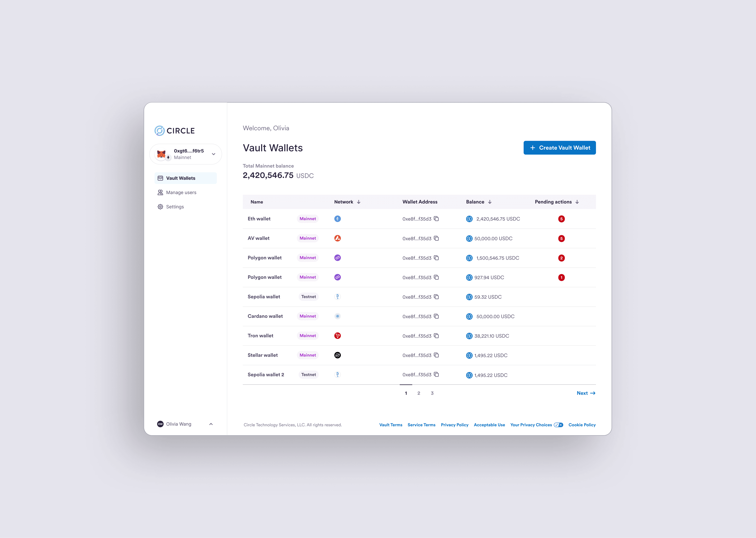Sort by Pending actions column
The height and width of the screenshot is (538, 756).
point(577,202)
